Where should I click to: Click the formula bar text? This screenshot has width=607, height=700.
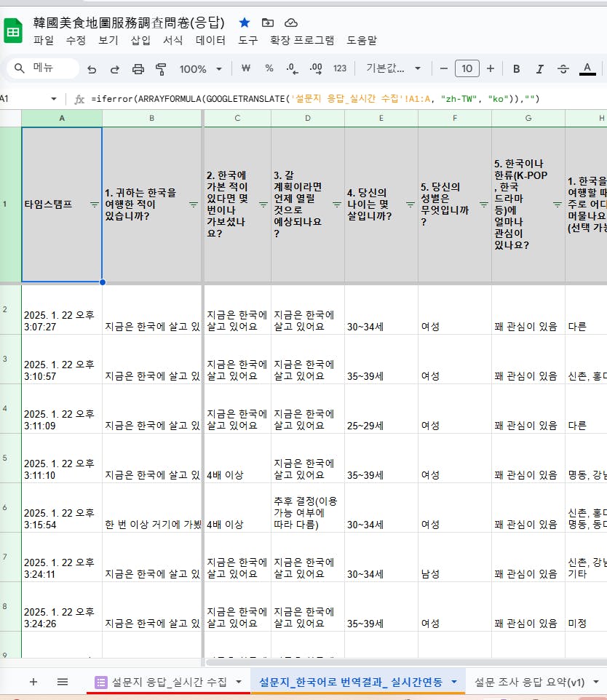pos(315,99)
